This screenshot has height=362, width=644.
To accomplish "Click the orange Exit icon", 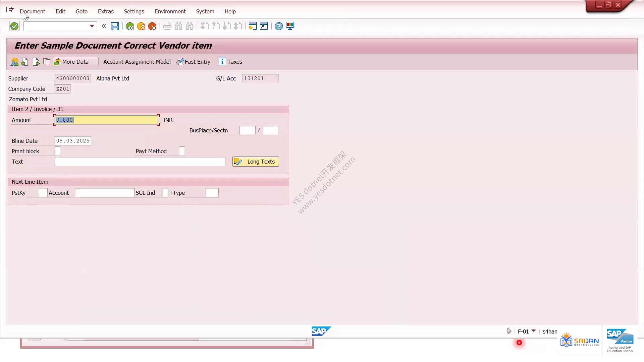I will 141,26.
